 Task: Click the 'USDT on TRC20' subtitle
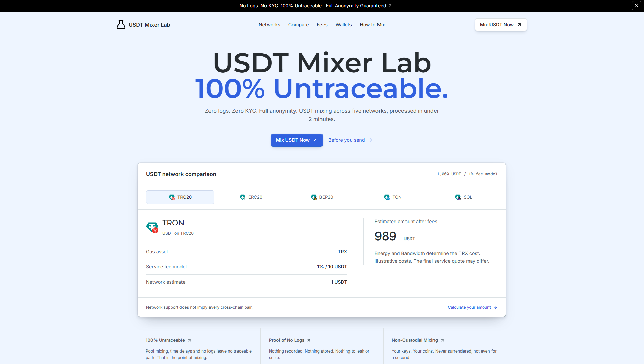[x=178, y=233]
